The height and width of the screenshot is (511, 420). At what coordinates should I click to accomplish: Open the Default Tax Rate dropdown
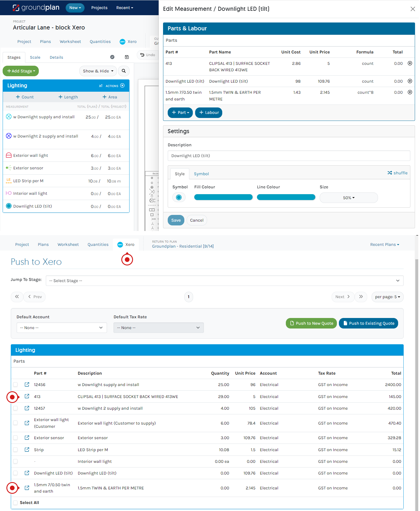[159, 328]
